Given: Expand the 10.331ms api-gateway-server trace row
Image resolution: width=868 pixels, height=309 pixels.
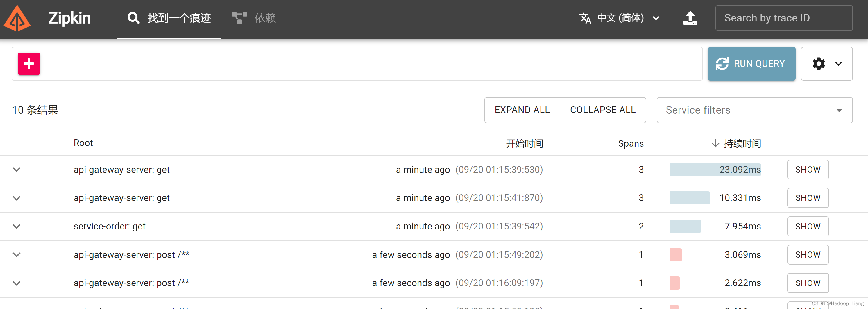Looking at the screenshot, I should [17, 198].
